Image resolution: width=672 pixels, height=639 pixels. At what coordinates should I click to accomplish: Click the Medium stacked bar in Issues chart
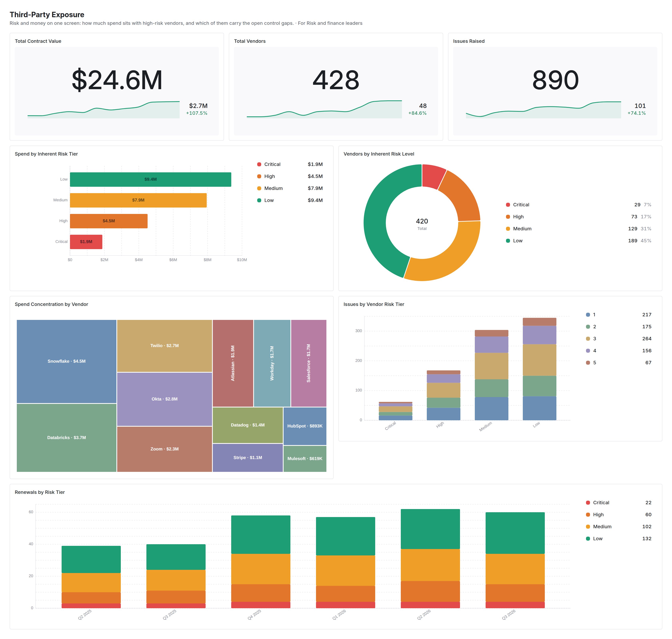point(491,375)
